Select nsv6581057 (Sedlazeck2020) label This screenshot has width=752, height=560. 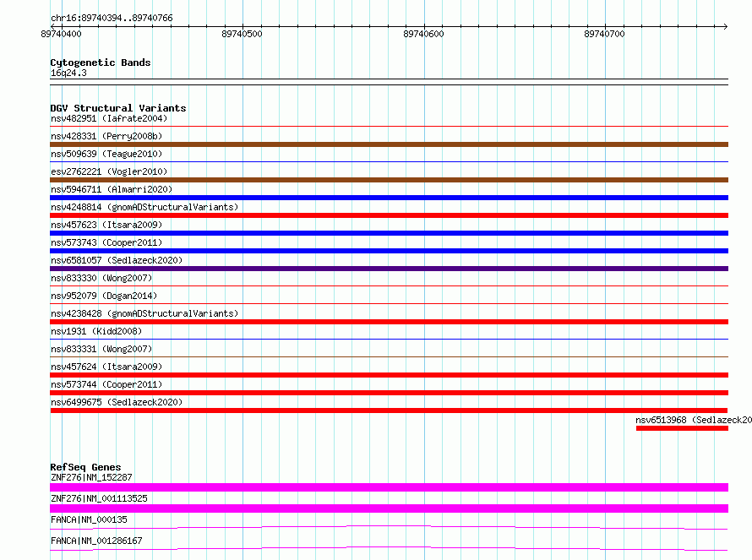pyautogui.click(x=117, y=260)
